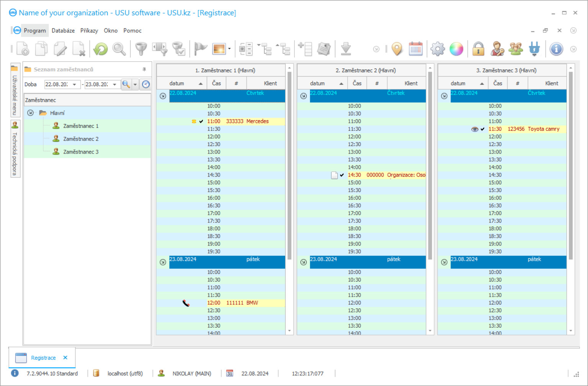This screenshot has height=386, width=588.
Task: Click the eye icon on Toyota camry appointment
Action: point(475,129)
